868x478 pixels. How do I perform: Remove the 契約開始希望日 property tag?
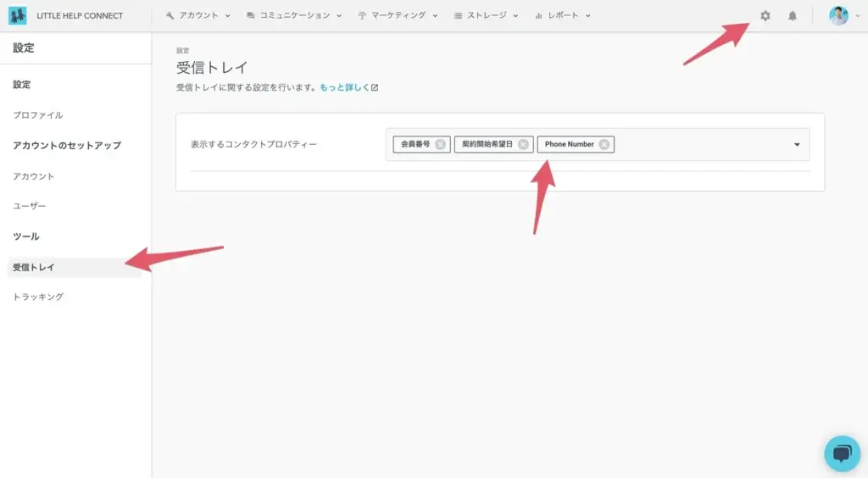pyautogui.click(x=523, y=144)
